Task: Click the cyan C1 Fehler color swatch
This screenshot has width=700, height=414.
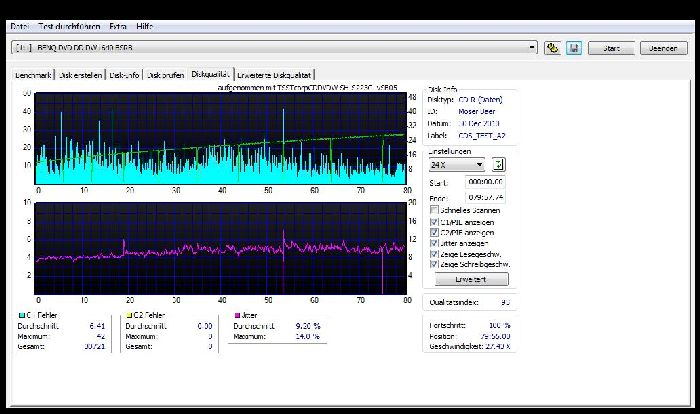Action: [21, 315]
